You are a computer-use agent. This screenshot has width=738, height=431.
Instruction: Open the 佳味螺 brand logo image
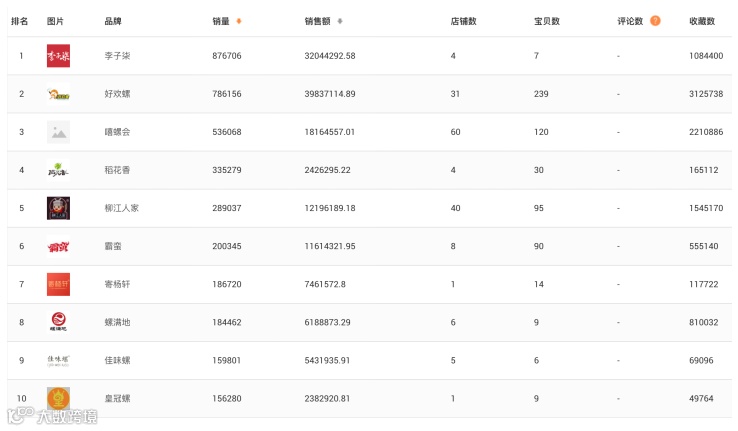coord(58,360)
